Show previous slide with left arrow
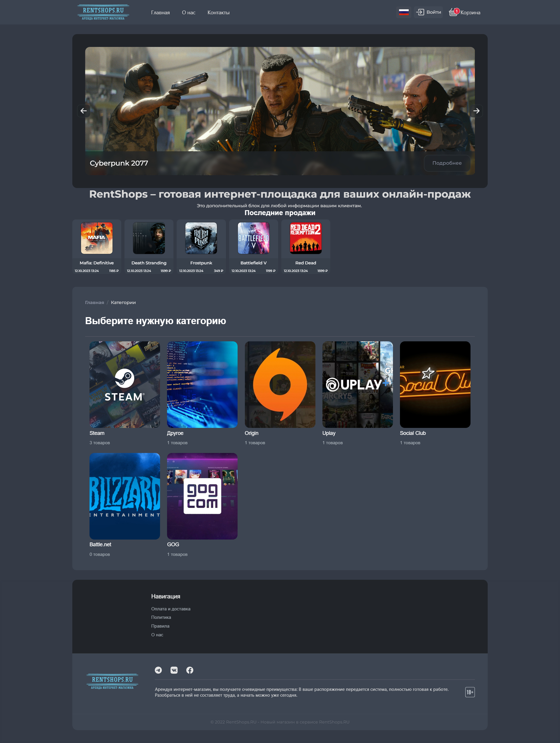This screenshot has width=560, height=743. (84, 111)
